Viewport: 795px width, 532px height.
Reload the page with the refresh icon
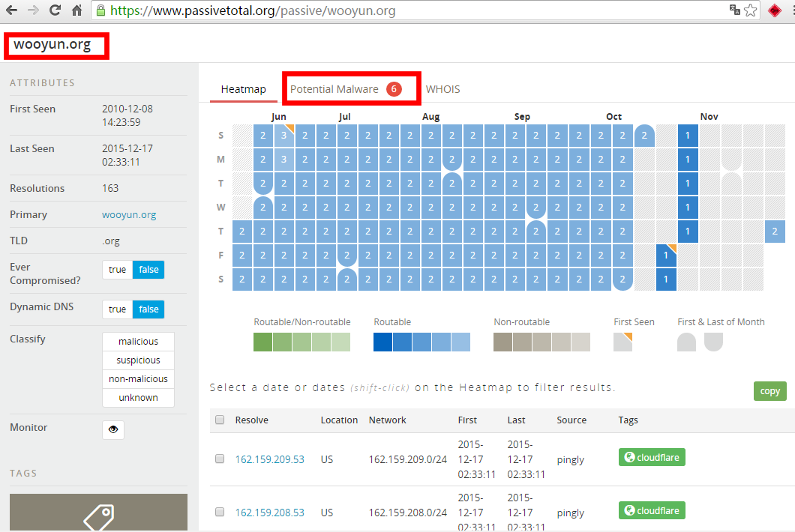(x=55, y=10)
